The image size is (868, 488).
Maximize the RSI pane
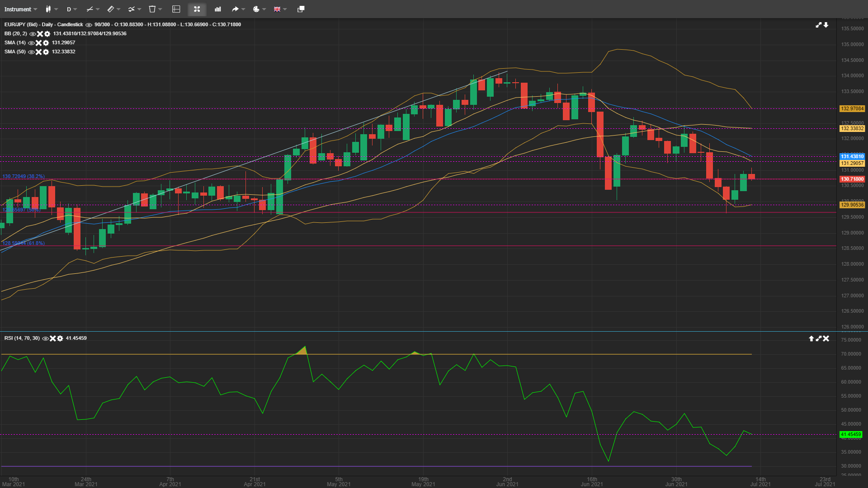point(818,338)
